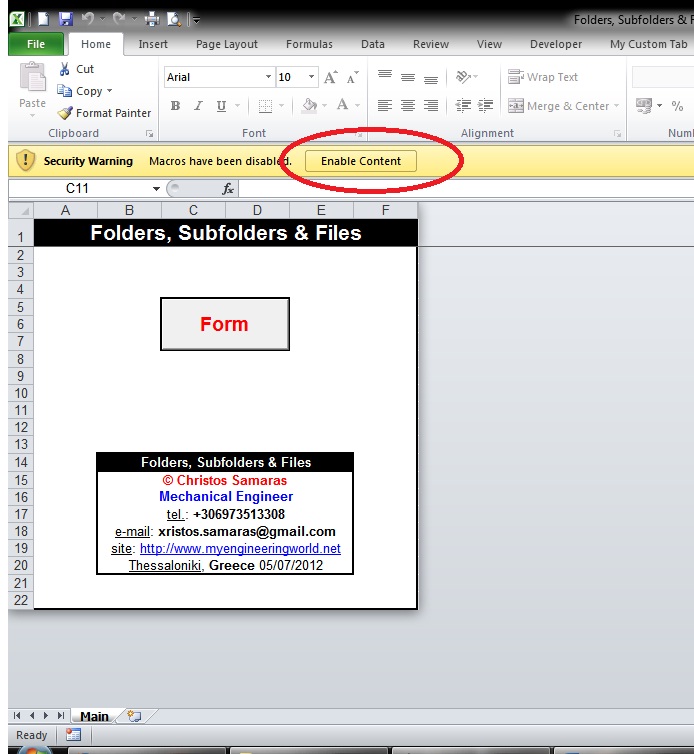Viewport: 694px width, 754px height.
Task: Open the font name dropdown arrow
Action: pyautogui.click(x=268, y=77)
